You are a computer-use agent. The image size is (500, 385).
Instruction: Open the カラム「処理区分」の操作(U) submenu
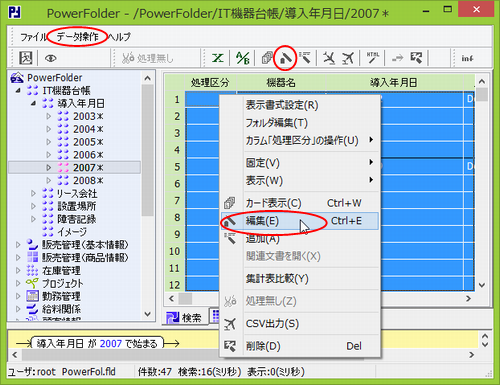click(x=300, y=140)
